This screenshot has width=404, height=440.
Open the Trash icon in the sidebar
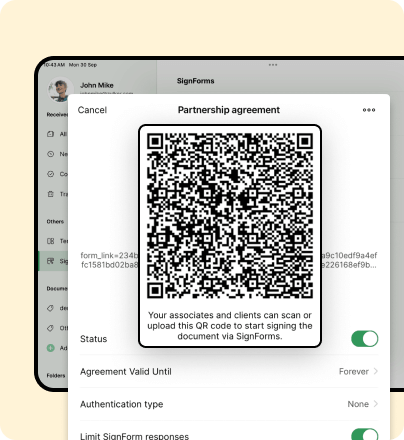pos(51,194)
